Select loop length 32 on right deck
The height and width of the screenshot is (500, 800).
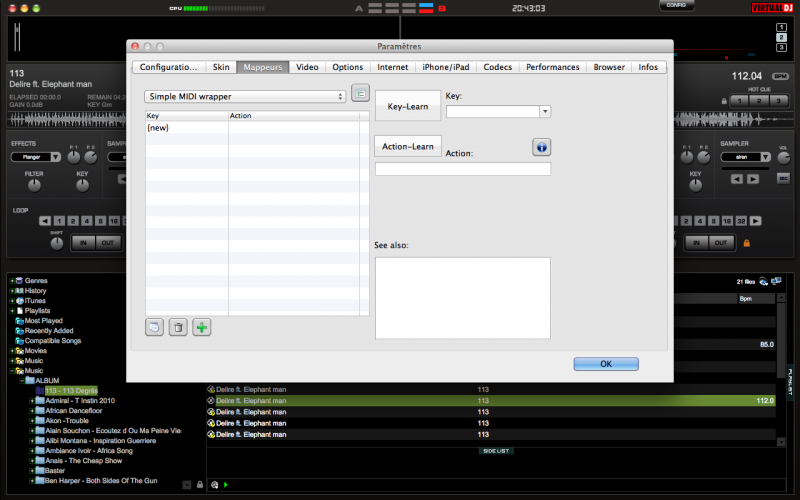pos(741,221)
